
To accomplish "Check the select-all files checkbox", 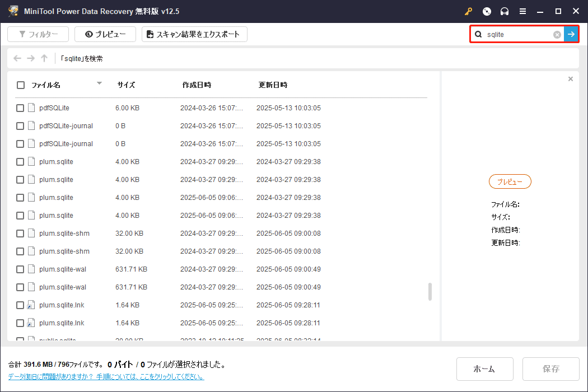I will pos(21,85).
